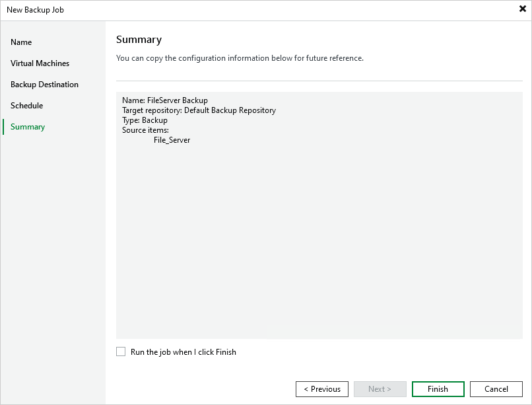Click the checkbox next to Finish option
The height and width of the screenshot is (405, 532).
[121, 351]
